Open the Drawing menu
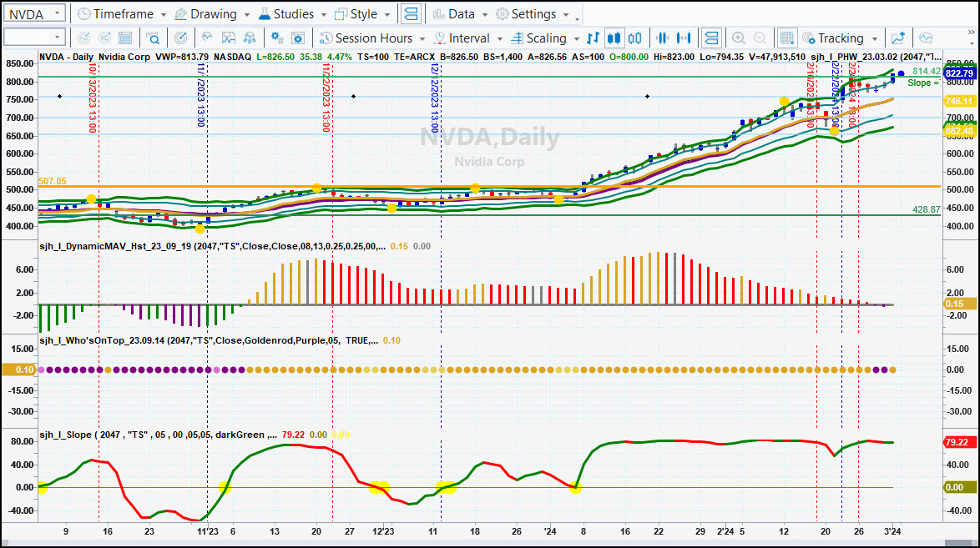980x548 pixels. (212, 13)
